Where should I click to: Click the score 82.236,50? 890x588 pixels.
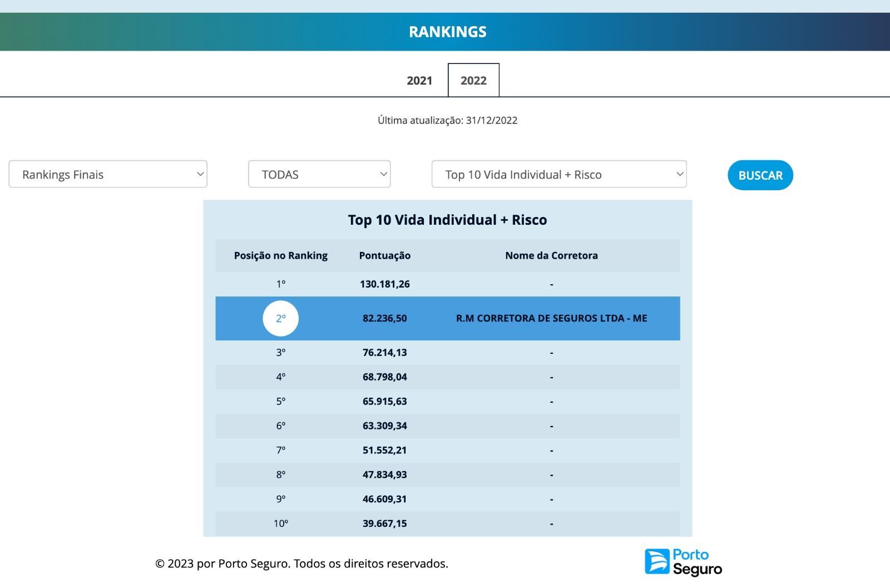point(385,318)
